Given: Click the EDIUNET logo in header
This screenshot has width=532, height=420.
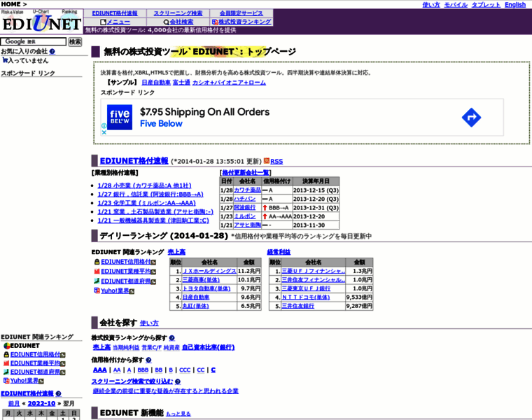Looking at the screenshot, I should click(41, 22).
